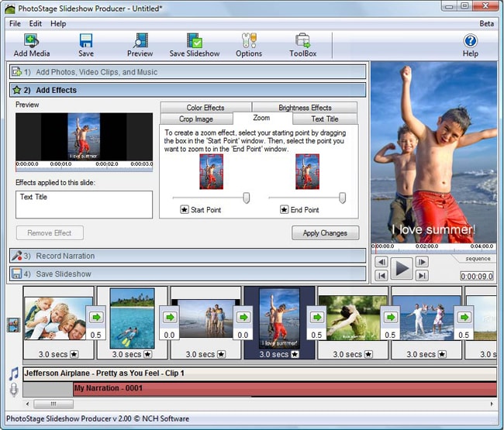
Task: Toggle the End Point star button
Action: tap(284, 210)
